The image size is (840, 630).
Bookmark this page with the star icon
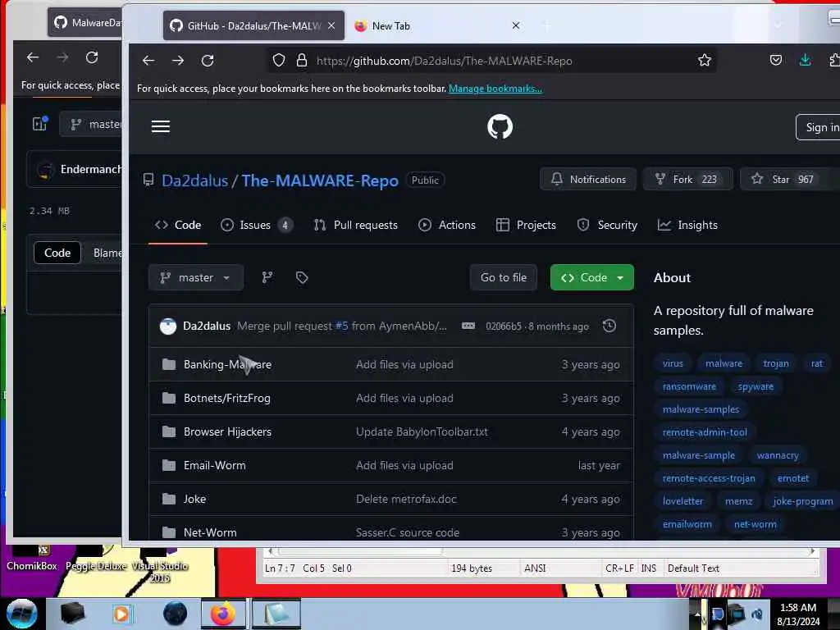coord(705,61)
